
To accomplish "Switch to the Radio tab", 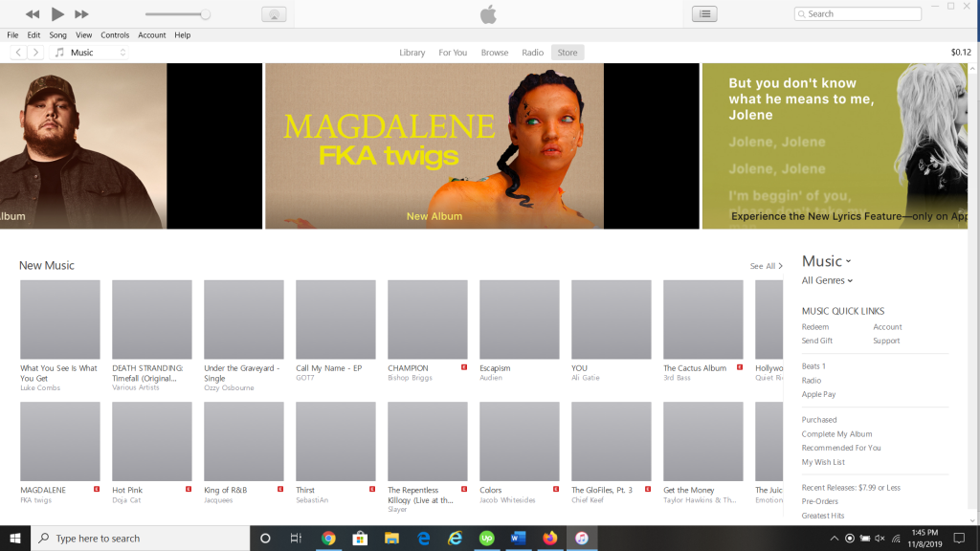I will tap(532, 53).
